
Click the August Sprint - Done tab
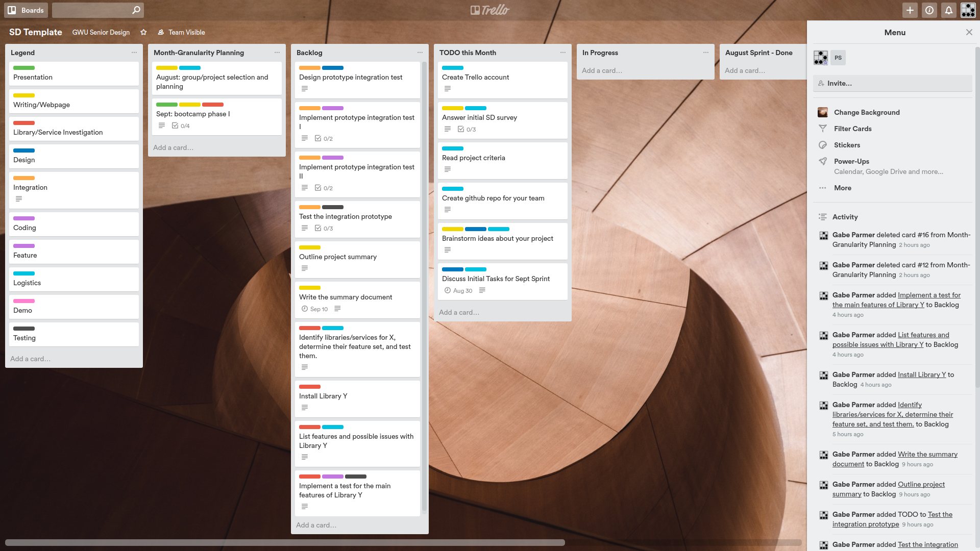(x=758, y=52)
